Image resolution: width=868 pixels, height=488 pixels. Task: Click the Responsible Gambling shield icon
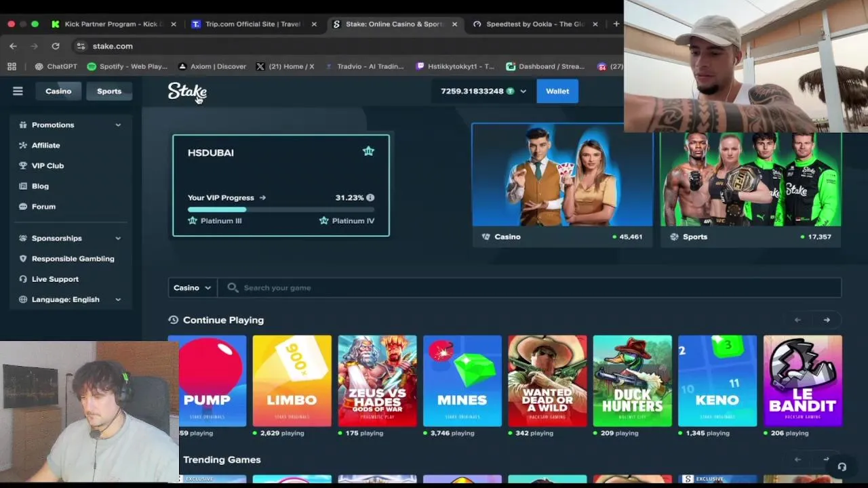23,258
